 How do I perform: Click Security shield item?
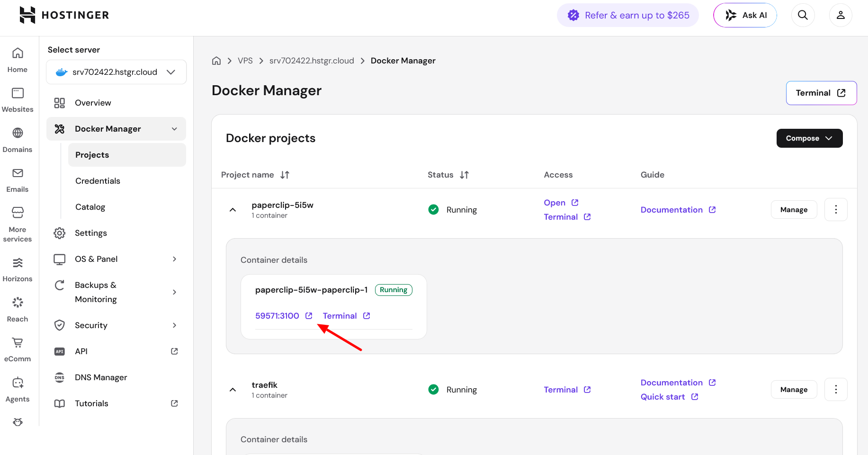[x=116, y=325]
